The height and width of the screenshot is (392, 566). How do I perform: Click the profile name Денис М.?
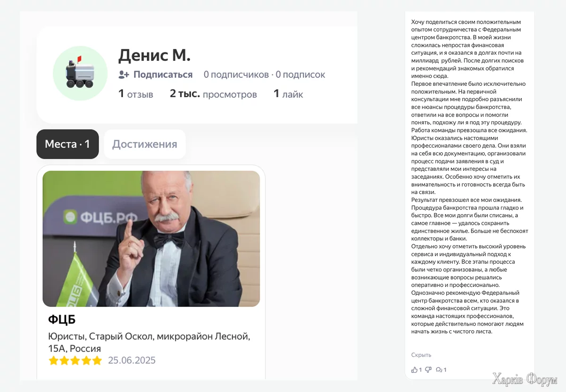click(154, 55)
